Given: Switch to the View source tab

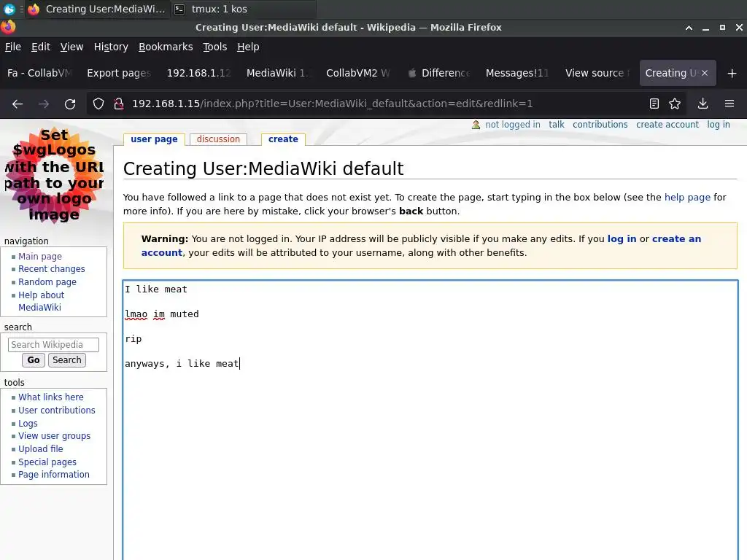Looking at the screenshot, I should 597,73.
